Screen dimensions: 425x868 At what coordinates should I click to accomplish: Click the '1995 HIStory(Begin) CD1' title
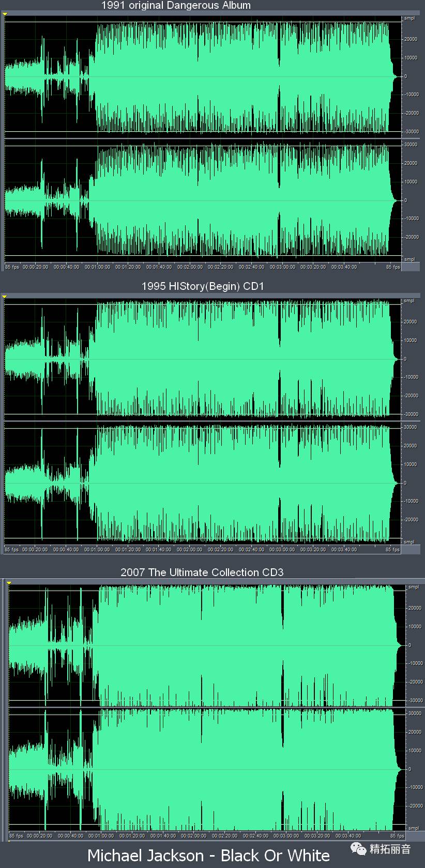pyautogui.click(x=203, y=286)
